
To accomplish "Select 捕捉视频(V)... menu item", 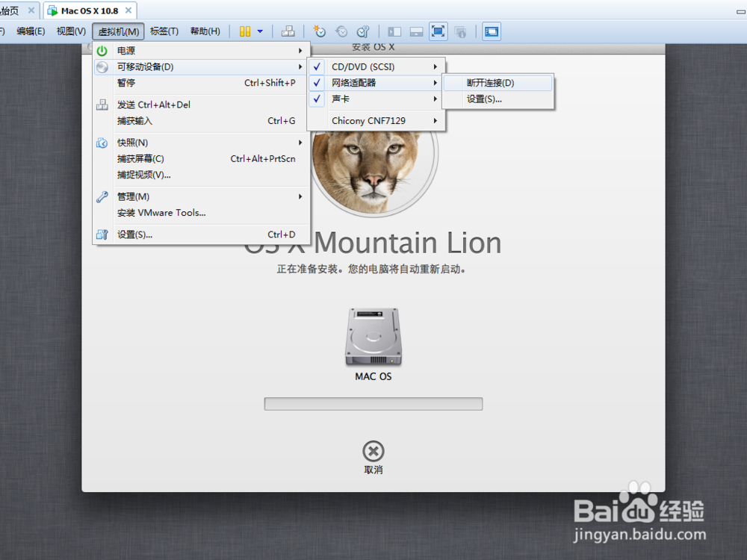I will (202, 175).
